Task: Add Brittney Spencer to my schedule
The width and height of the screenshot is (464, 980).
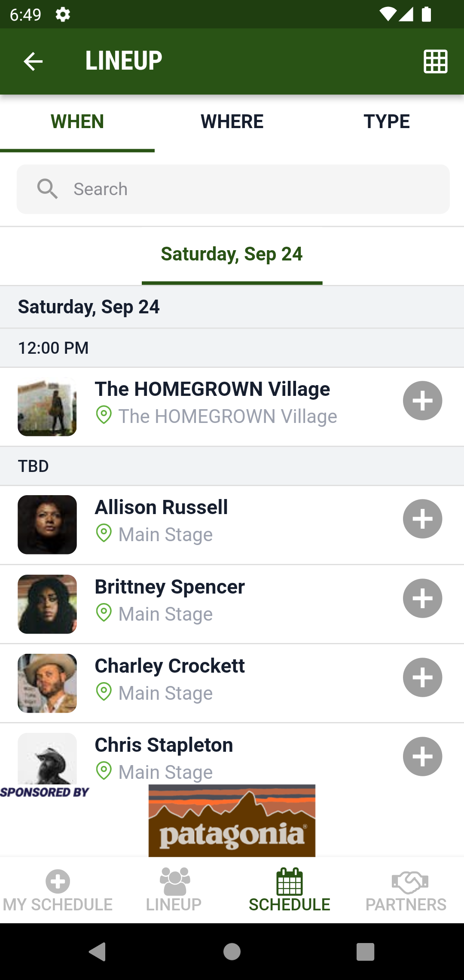Action: coord(422,598)
